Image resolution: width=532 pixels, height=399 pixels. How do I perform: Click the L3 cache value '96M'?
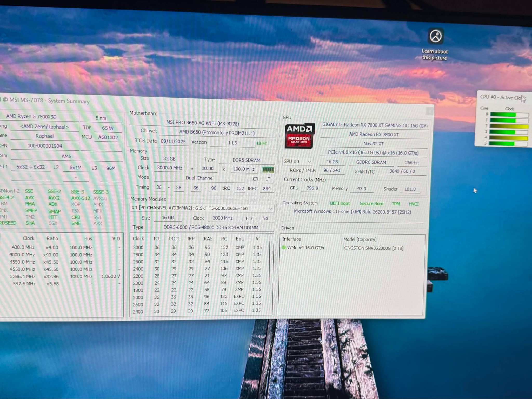tap(111, 168)
